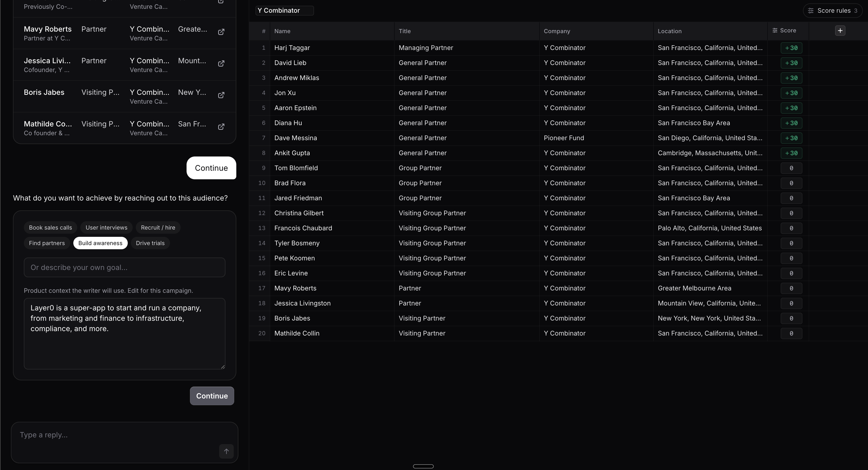
Task: Select the Book sales calls goal
Action: (x=51, y=228)
